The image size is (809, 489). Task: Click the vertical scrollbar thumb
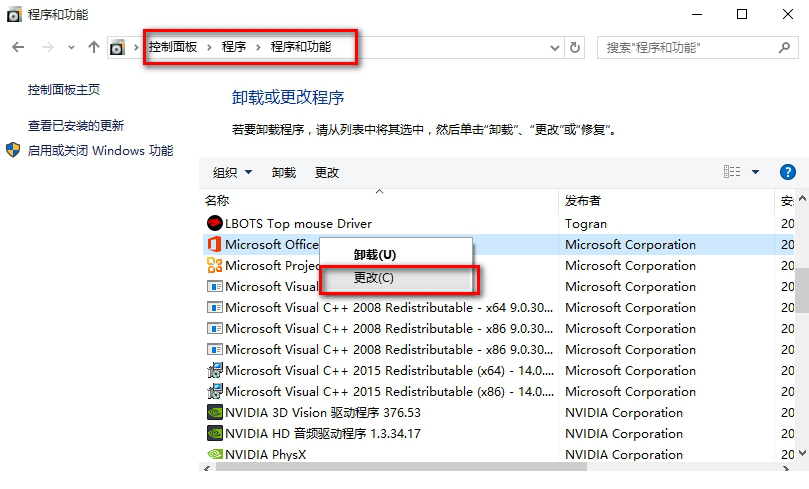(x=802, y=290)
